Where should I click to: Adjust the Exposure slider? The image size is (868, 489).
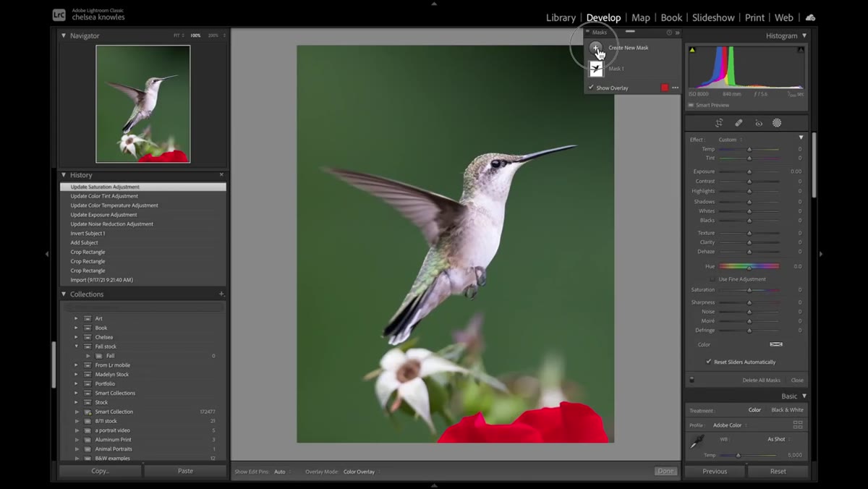pos(749,171)
